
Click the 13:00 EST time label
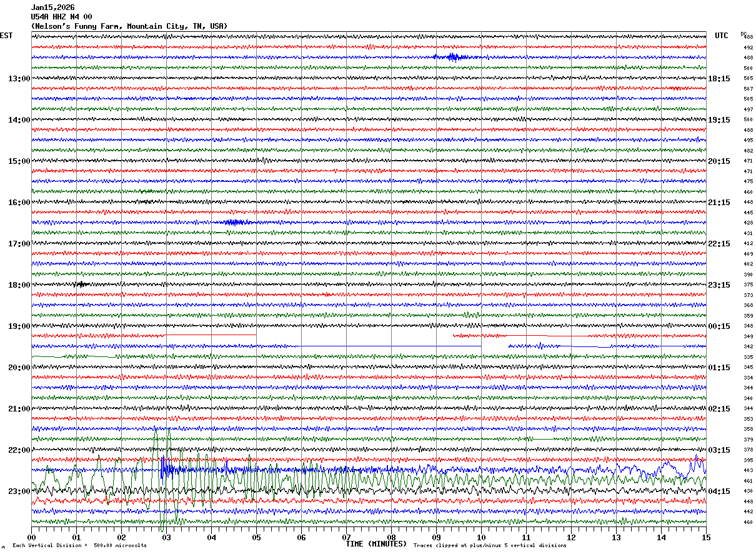pos(19,79)
